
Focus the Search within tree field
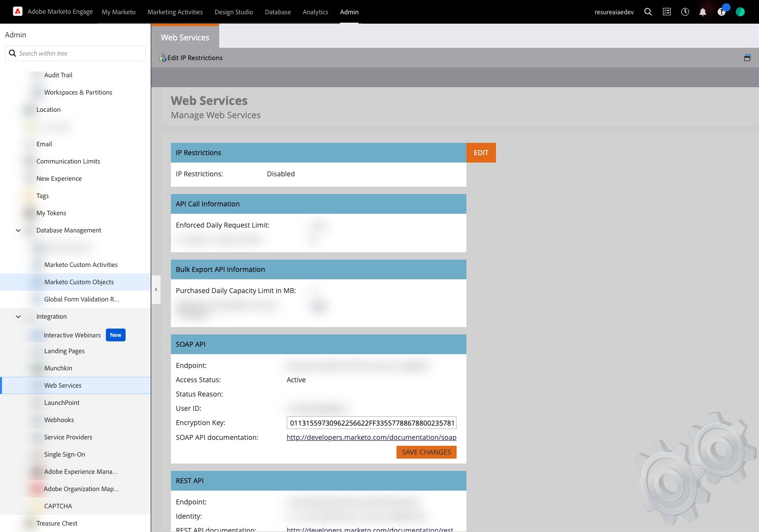[x=75, y=53]
